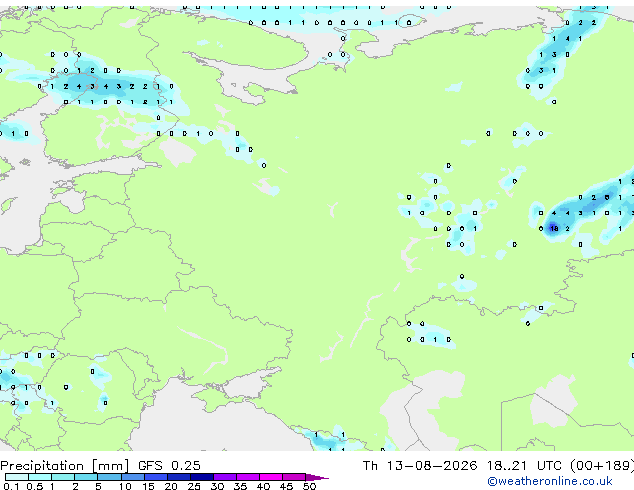Select the 15 mm legend color box
Screen dimensions: 634x490
point(156,477)
